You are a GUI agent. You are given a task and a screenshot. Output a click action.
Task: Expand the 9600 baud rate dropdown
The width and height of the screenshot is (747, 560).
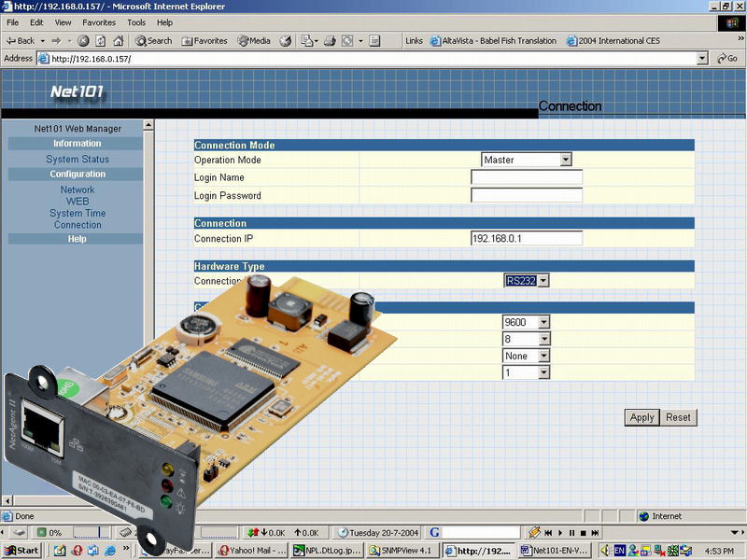[x=543, y=323]
